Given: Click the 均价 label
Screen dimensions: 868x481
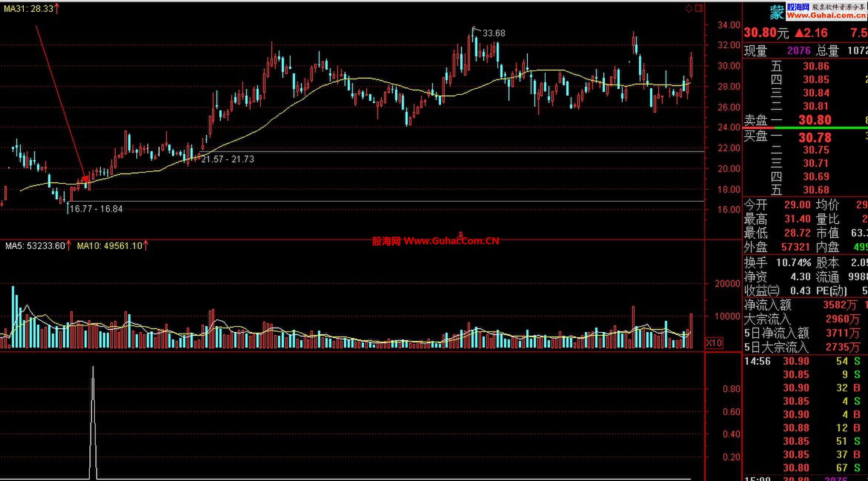Looking at the screenshot, I should click(827, 205).
